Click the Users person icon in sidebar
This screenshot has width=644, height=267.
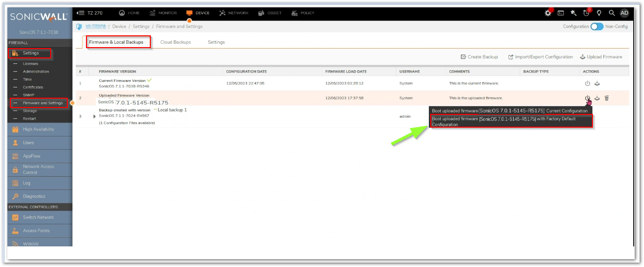coord(15,143)
